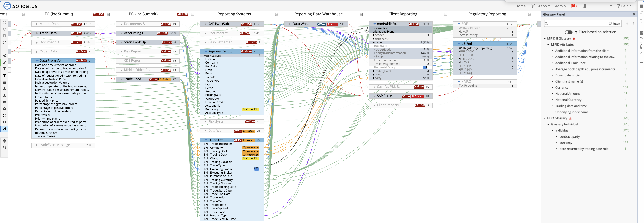The image size is (644, 223).
Task: Collapse the BO (inc Summit) layer
Action: (192, 14)
